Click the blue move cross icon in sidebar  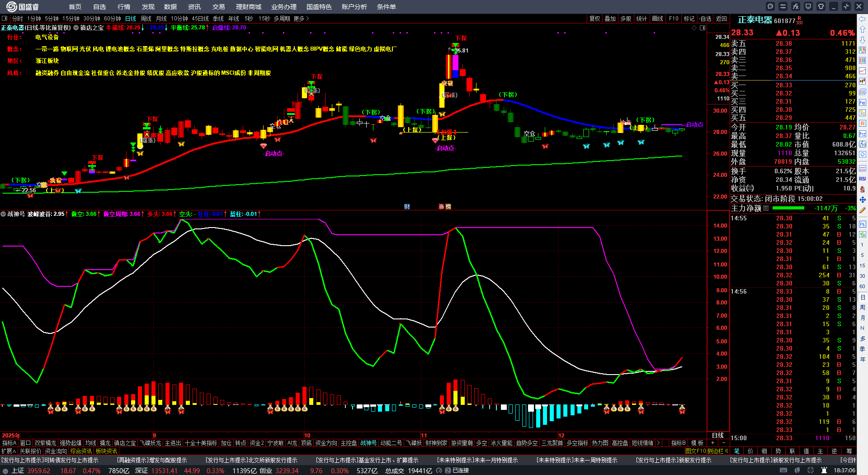863,199
